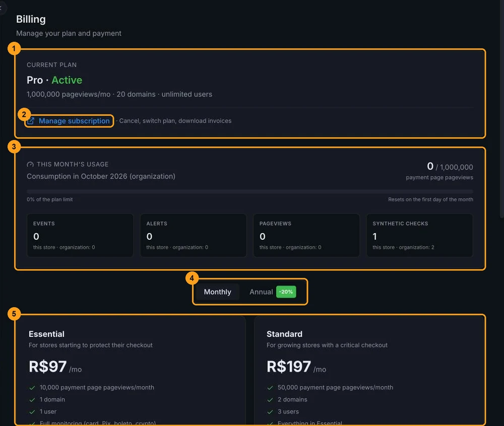Click the checkmark next to 1 domain
Screen dimensions: 504x426
click(32, 400)
